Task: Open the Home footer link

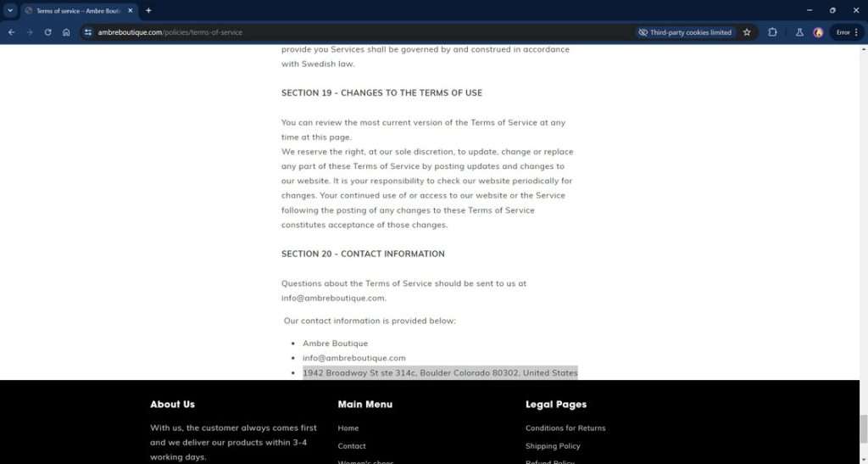Action: (x=348, y=428)
